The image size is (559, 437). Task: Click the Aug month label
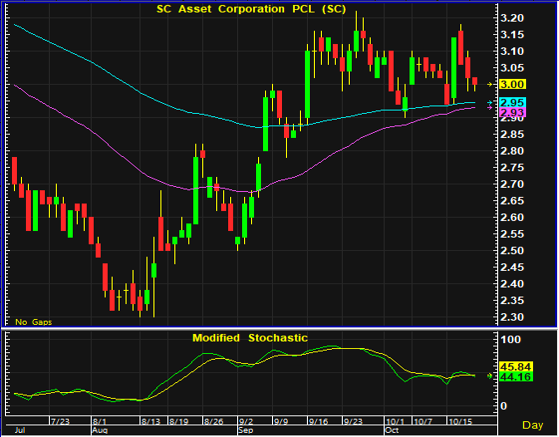click(100, 430)
